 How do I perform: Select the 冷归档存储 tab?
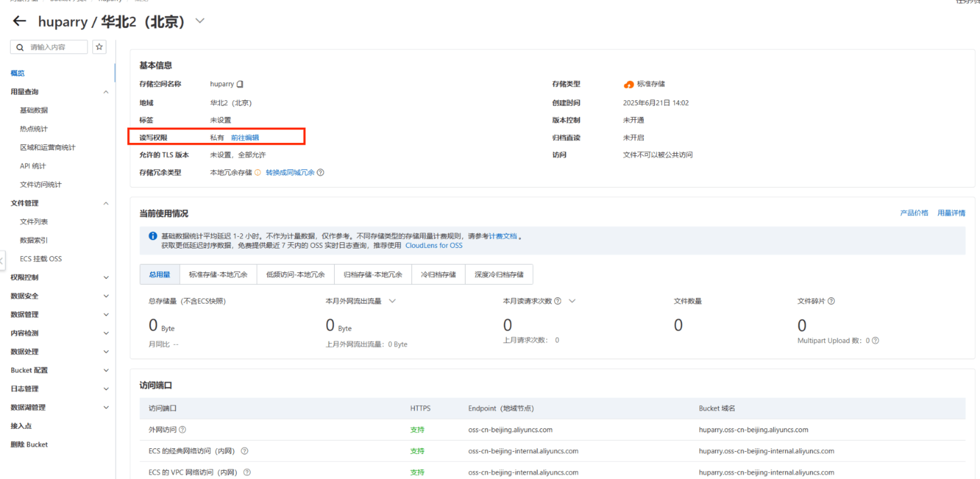(438, 275)
